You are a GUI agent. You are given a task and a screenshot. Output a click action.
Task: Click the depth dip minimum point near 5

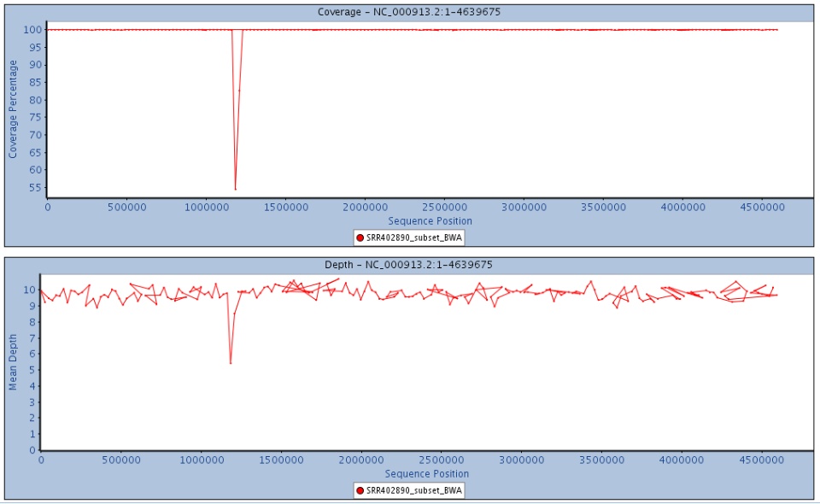click(231, 363)
